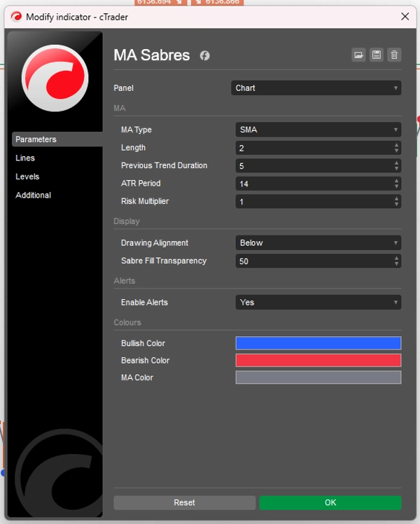The image size is (420, 524).
Task: Click the MA Sabres title text
Action: (x=152, y=55)
